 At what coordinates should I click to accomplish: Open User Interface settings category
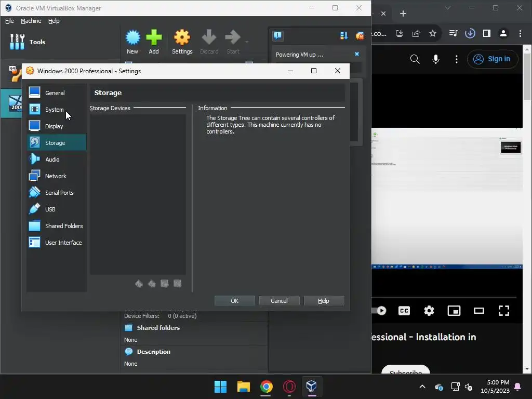56,242
